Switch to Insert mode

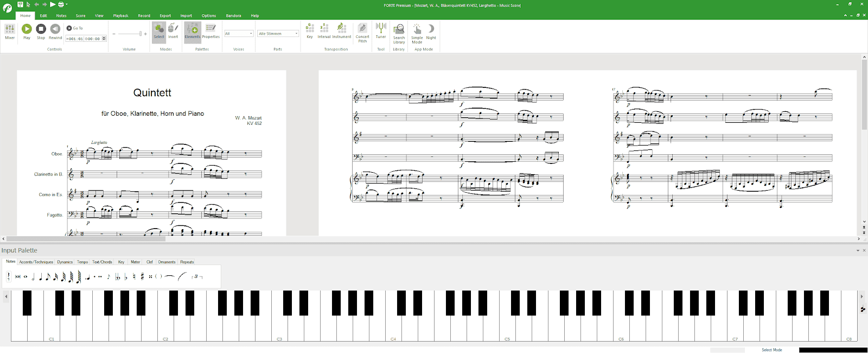point(173,31)
